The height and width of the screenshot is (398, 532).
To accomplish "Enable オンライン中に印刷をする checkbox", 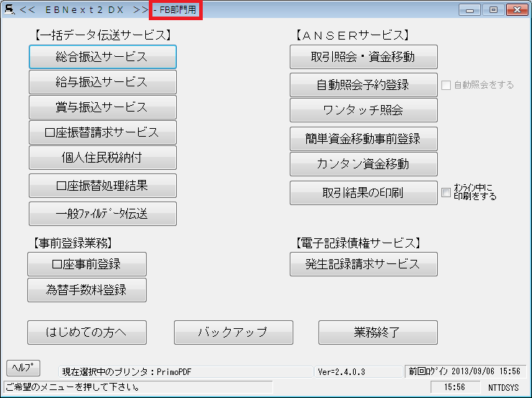I will click(x=446, y=193).
